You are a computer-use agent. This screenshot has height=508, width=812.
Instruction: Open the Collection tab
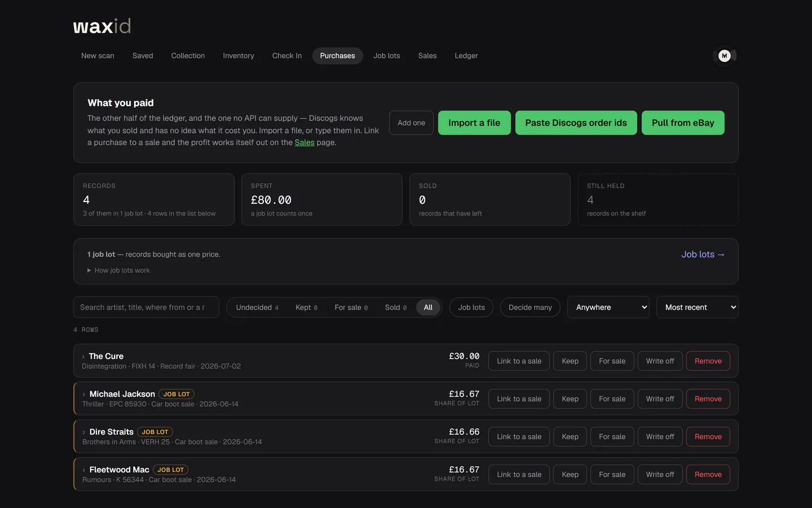click(188, 56)
